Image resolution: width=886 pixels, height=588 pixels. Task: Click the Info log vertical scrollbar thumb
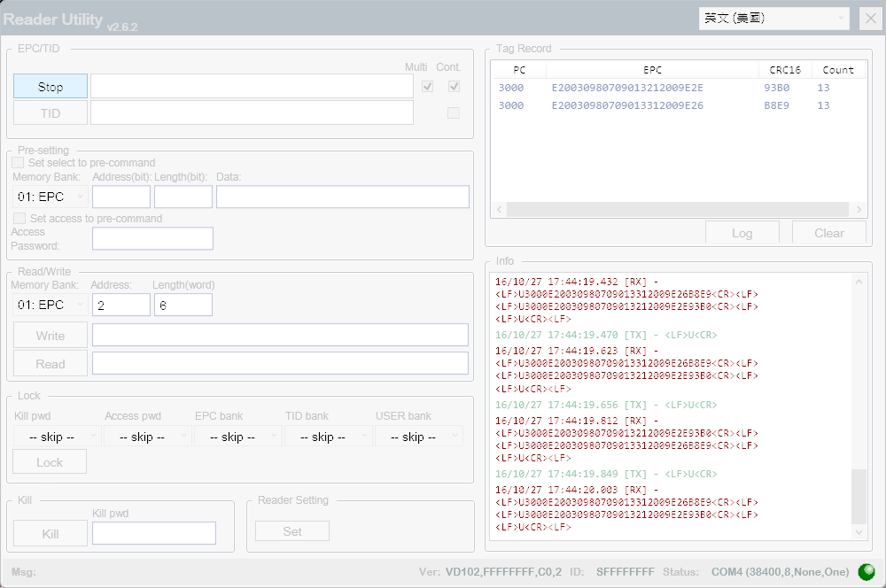859,497
